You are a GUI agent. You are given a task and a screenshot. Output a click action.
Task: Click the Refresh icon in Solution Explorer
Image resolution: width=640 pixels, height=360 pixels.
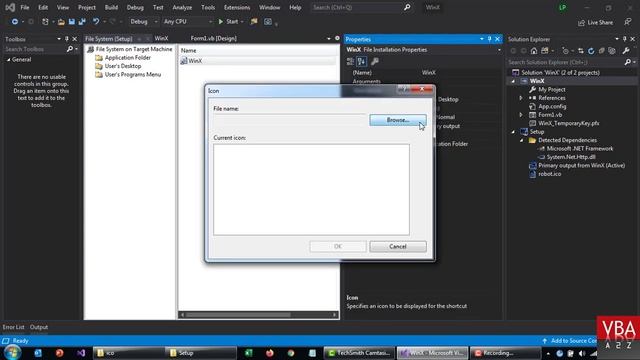[x=591, y=51]
